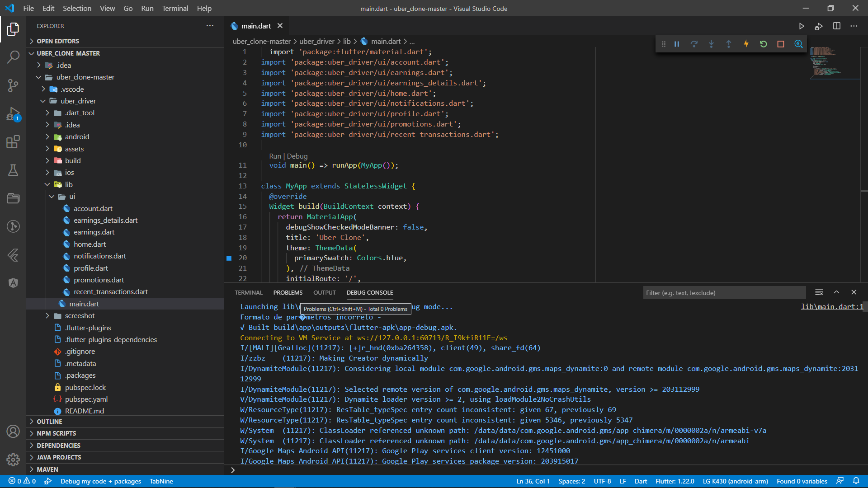The width and height of the screenshot is (868, 488).
Task: Open the Search view in the activity bar
Action: pyautogui.click(x=13, y=57)
